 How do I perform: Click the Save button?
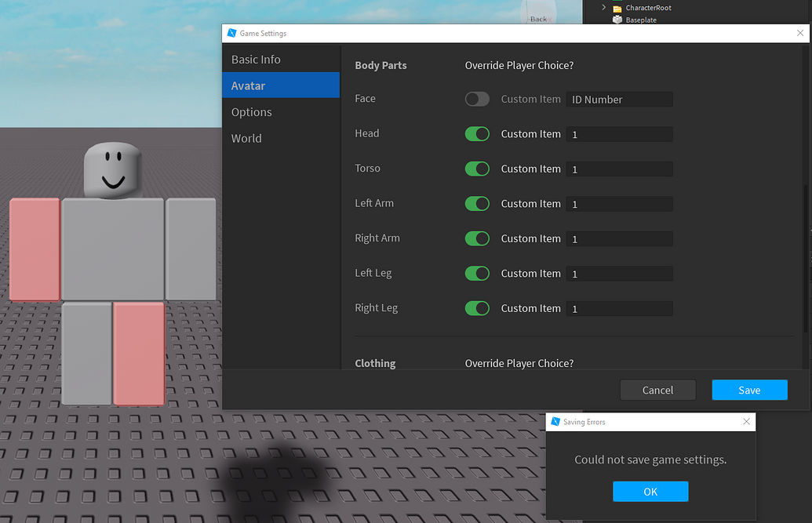point(749,390)
